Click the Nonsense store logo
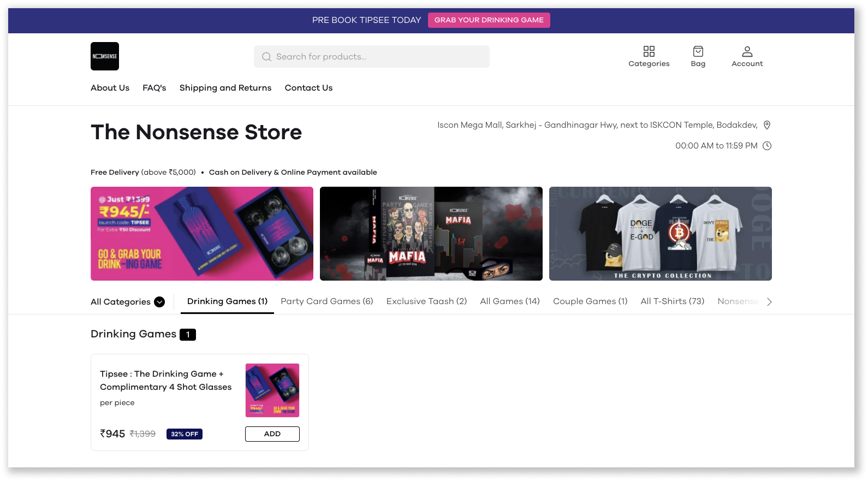Image resolution: width=868 pixels, height=481 pixels. [105, 56]
